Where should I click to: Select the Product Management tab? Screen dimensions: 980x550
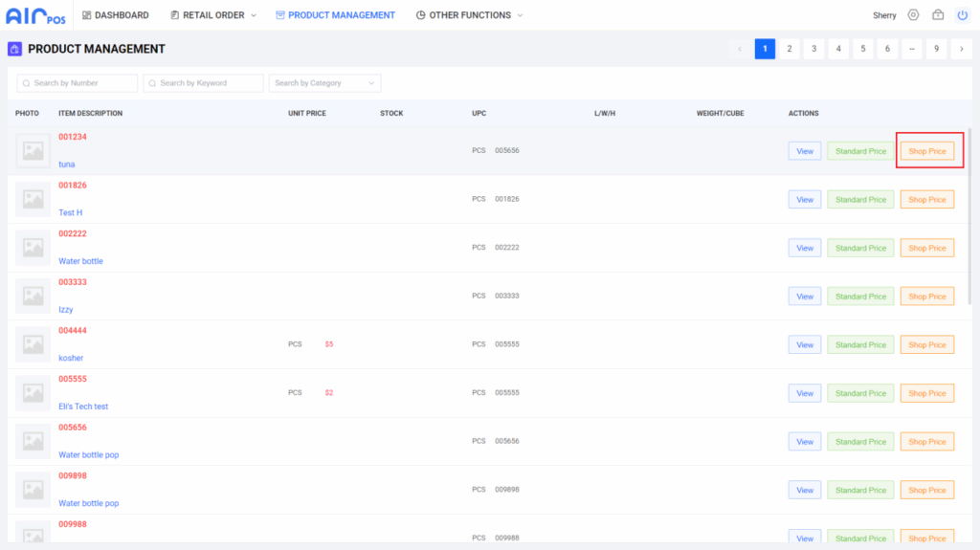coord(334,15)
